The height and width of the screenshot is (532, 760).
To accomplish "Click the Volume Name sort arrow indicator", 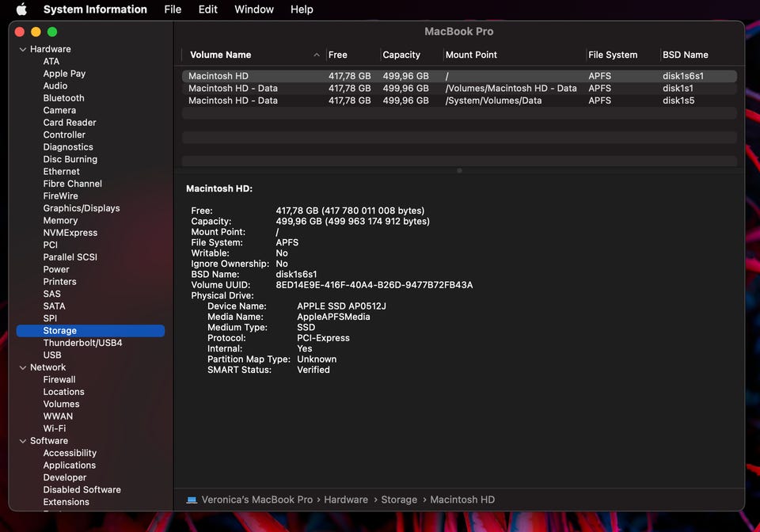I will (x=317, y=55).
